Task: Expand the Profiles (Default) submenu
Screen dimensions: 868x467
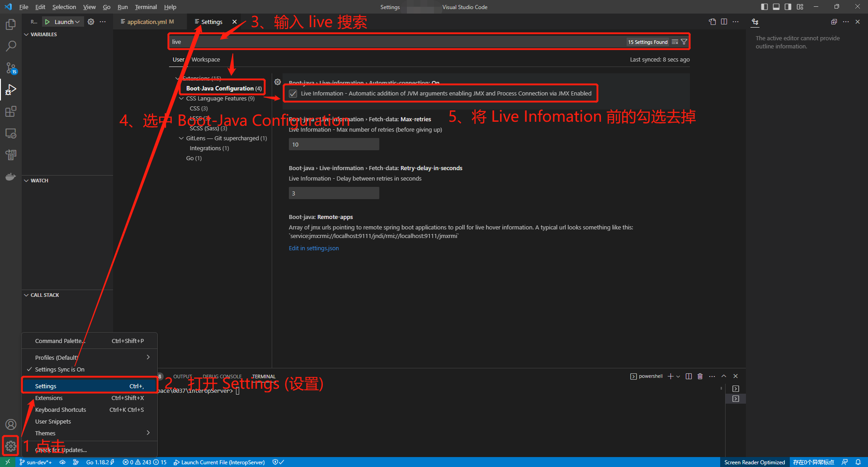Action: pyautogui.click(x=148, y=357)
